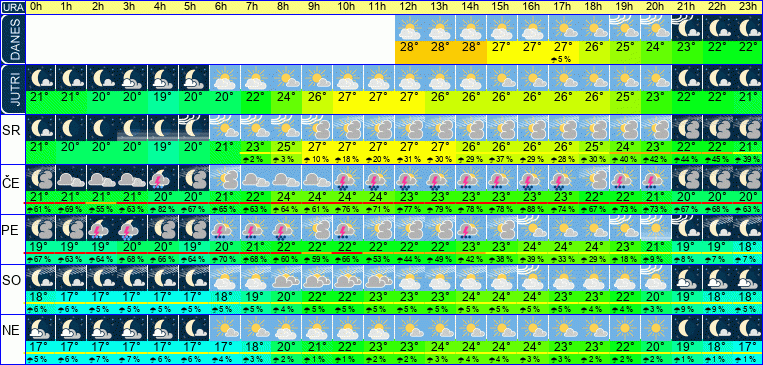The width and height of the screenshot is (763, 365).
Task: Click the 12h hour column header
Action: point(410,7)
